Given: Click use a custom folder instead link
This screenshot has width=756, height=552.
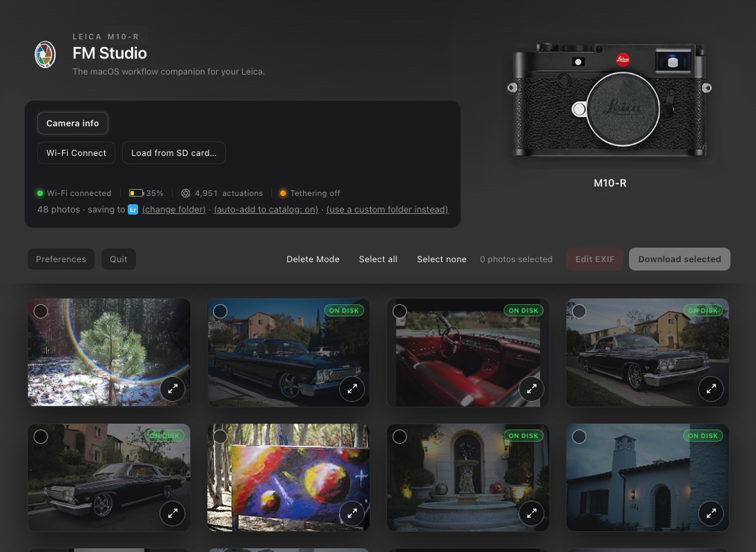Looking at the screenshot, I should point(387,210).
